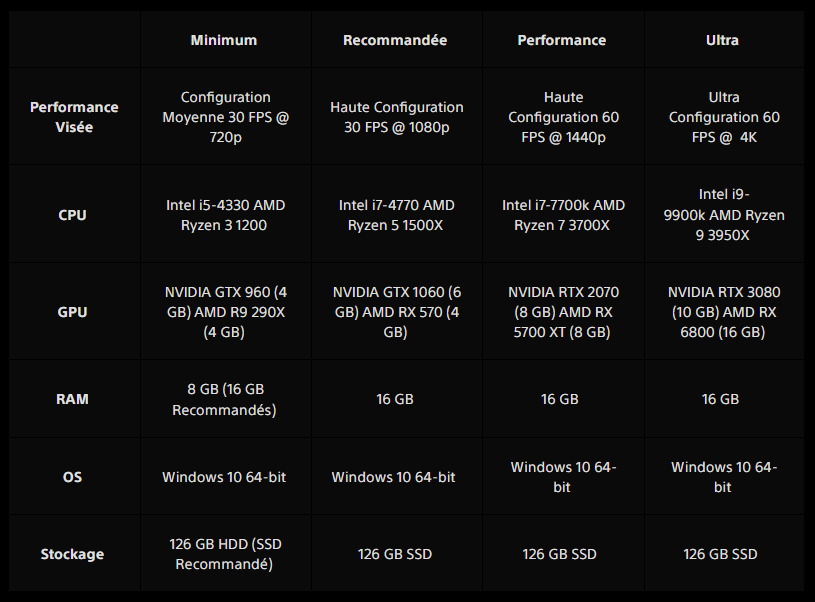This screenshot has width=815, height=602.
Task: Click the Stockage row label
Action: 73,554
